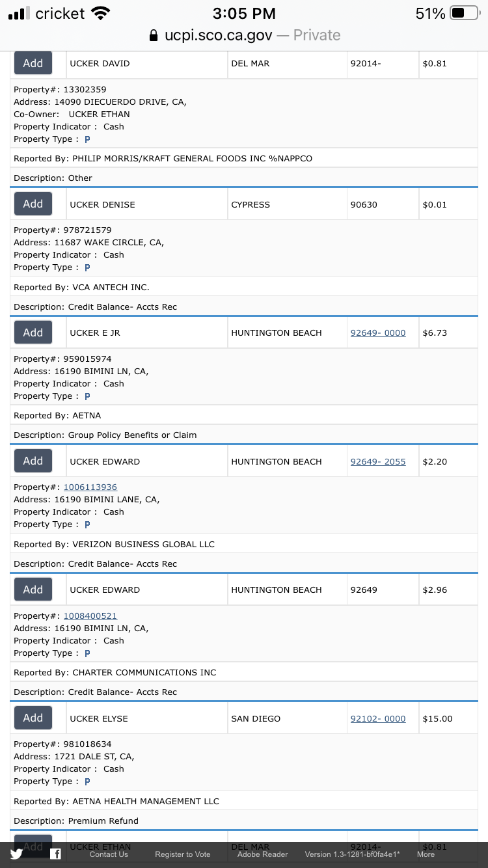Image resolution: width=488 pixels, height=868 pixels.
Task: Tap the cellular signal bars icon
Action: (x=20, y=13)
